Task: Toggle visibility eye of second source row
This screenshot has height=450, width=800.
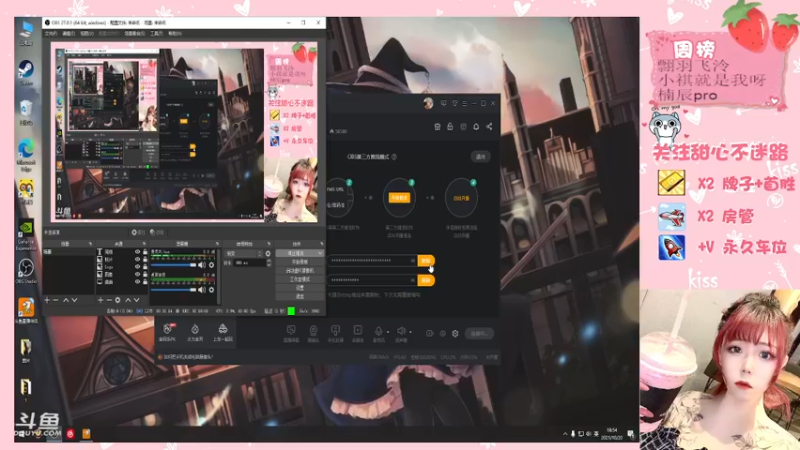Action: pos(137,259)
